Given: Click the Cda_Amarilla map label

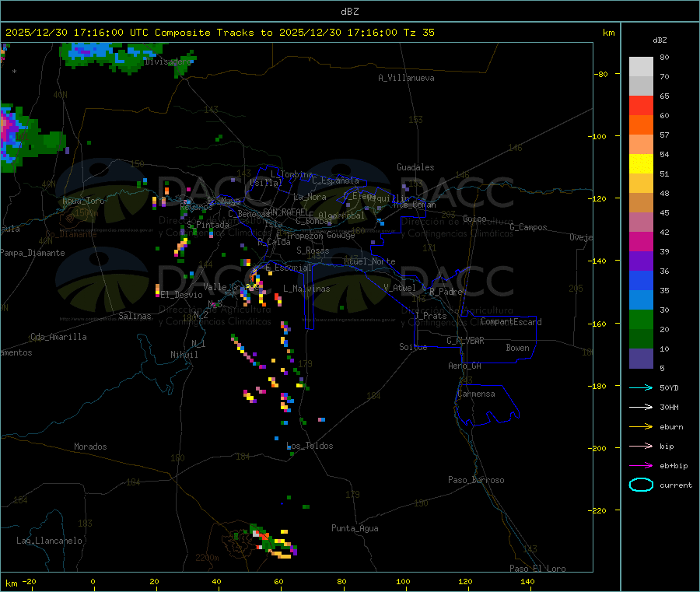Looking at the screenshot, I should pyautogui.click(x=58, y=337).
